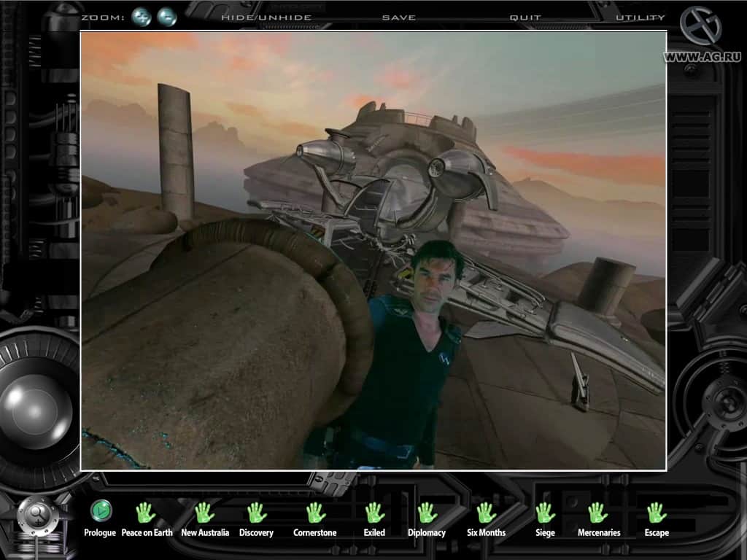Image resolution: width=747 pixels, height=560 pixels.
Task: Select the Discovery chapter label
Action: coord(256,533)
